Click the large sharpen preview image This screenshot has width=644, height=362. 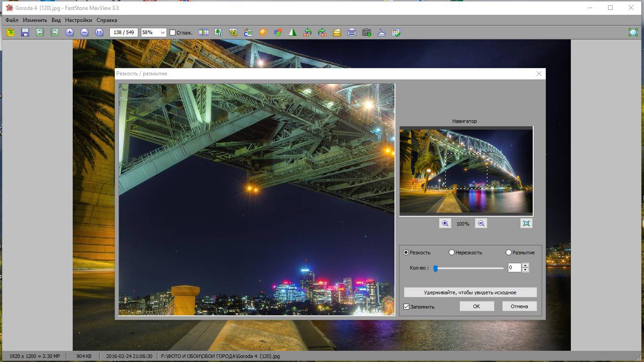257,200
